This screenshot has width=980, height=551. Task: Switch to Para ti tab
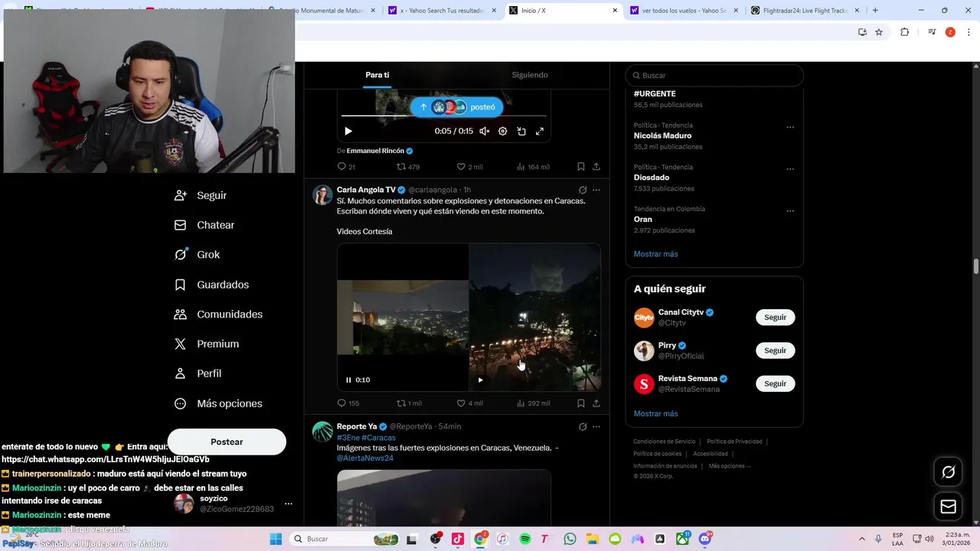click(377, 75)
